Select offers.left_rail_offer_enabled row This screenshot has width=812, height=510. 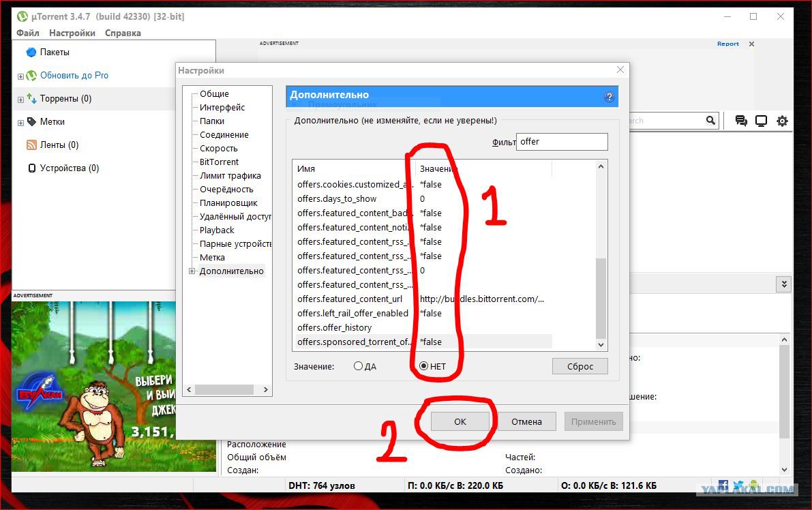(423, 313)
